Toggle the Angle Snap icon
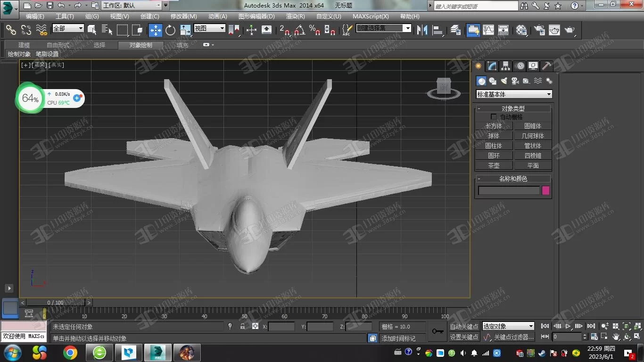The image size is (644, 362). 299,30
